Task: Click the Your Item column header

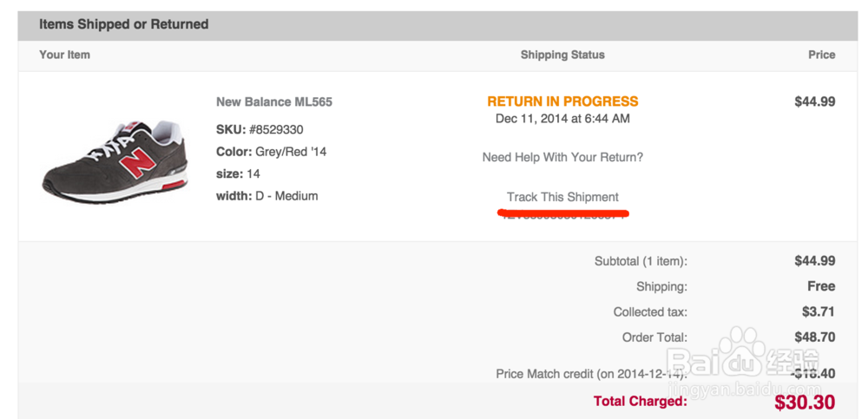Action: coord(64,55)
